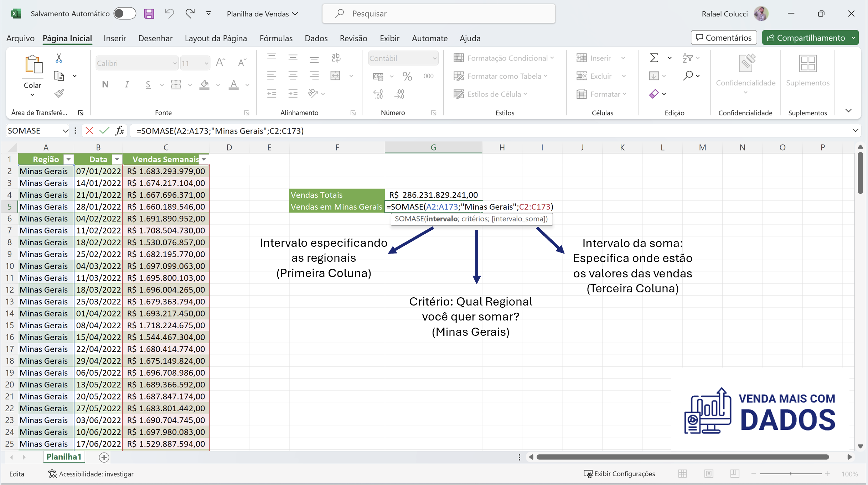Open the font size 11 dropdown
Screen dimensions: 868x485
click(x=206, y=63)
